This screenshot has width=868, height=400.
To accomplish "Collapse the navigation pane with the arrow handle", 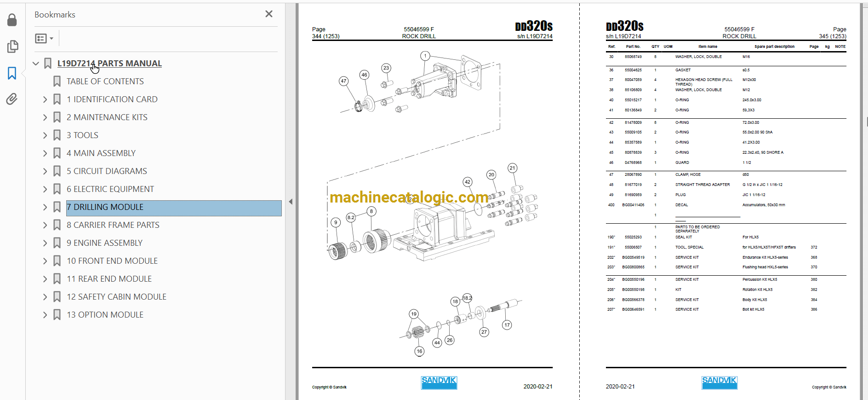I will pyautogui.click(x=291, y=202).
